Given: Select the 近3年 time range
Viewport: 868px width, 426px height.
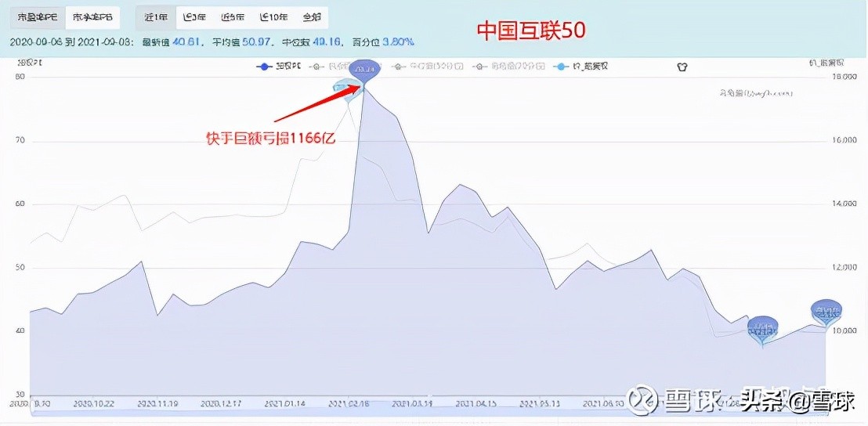Looking at the screenshot, I should point(193,18).
